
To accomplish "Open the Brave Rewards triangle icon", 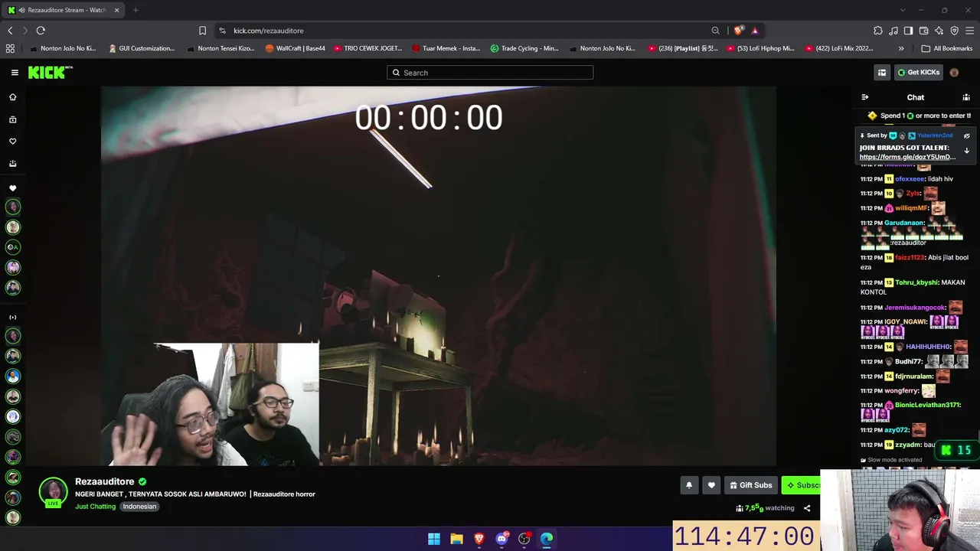I will (755, 31).
